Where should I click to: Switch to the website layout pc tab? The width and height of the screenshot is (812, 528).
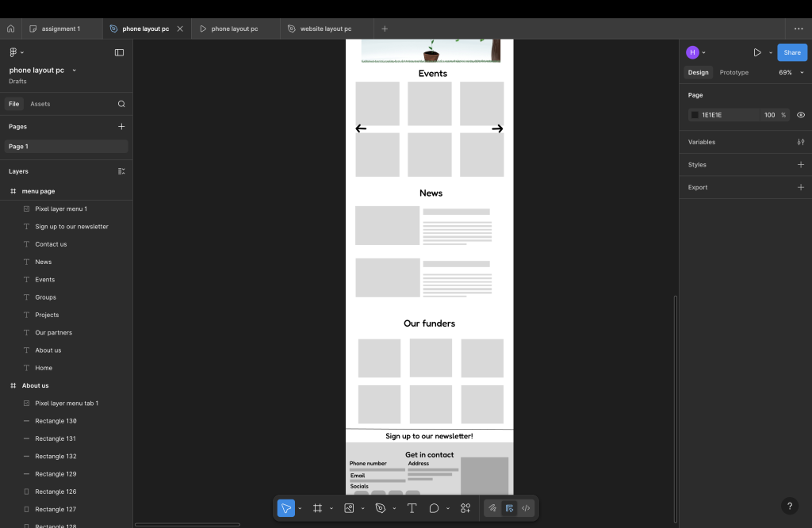tap(325, 29)
